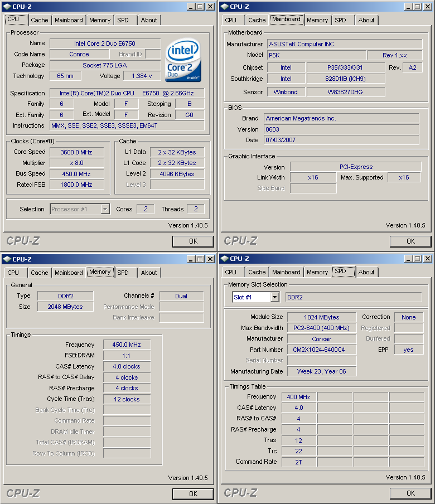Click the processor Name field Intel Core 2 Duo E6750
Screen dimensions: 435x504
click(105, 43)
